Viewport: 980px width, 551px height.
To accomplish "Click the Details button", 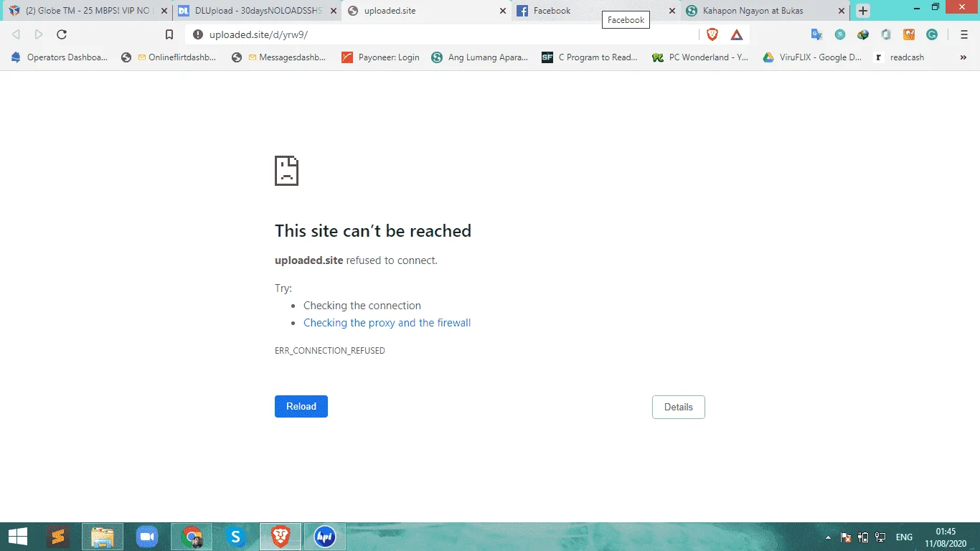I will tap(679, 407).
